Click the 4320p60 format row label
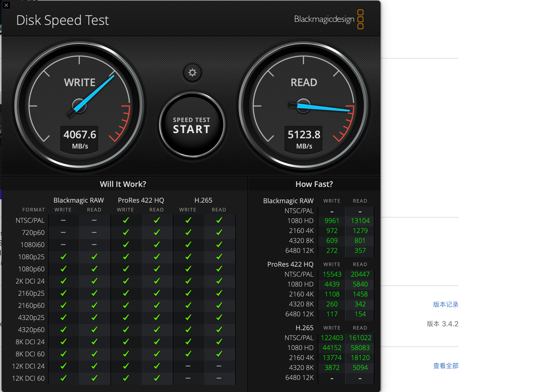The height and width of the screenshot is (392, 555). 31,330
